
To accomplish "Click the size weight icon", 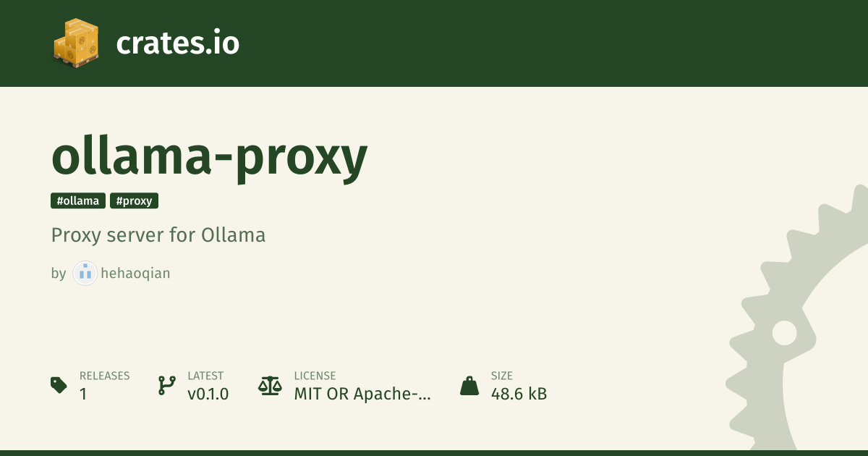I will pyautogui.click(x=469, y=385).
